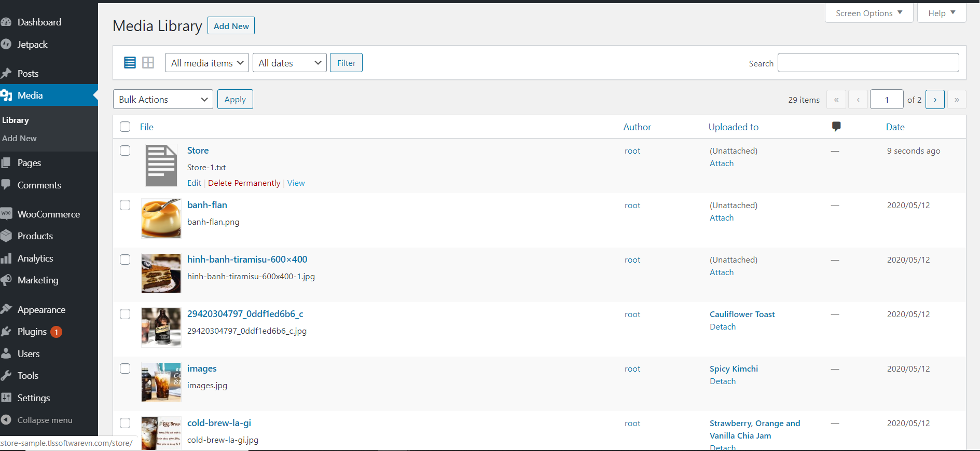Screen dimensions: 980x451
Task: Click the Jetpack sidebar icon
Action: (x=6, y=45)
